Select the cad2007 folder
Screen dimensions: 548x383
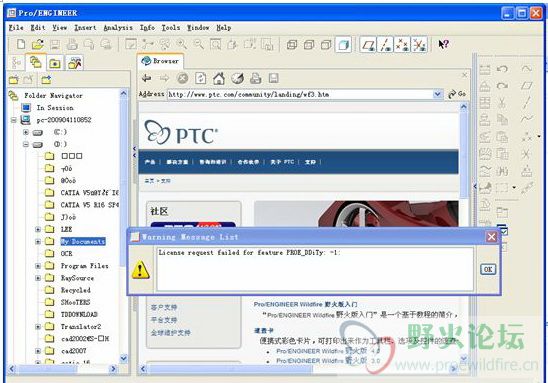73,351
